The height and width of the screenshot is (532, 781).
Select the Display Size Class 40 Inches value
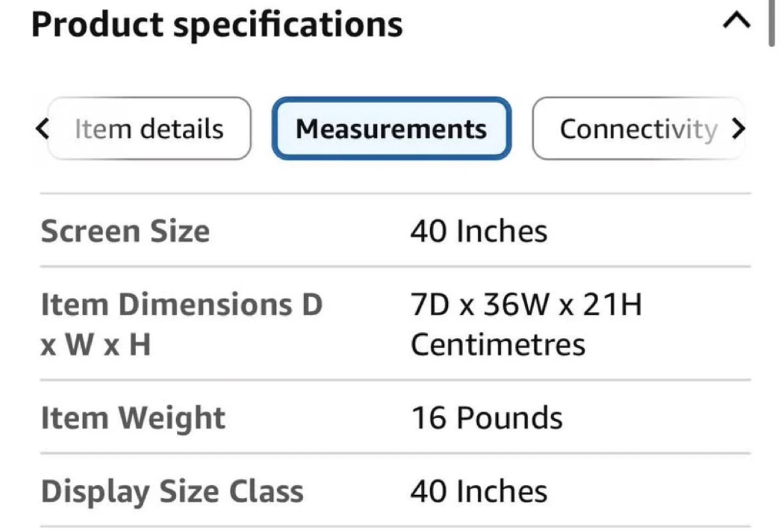[478, 491]
